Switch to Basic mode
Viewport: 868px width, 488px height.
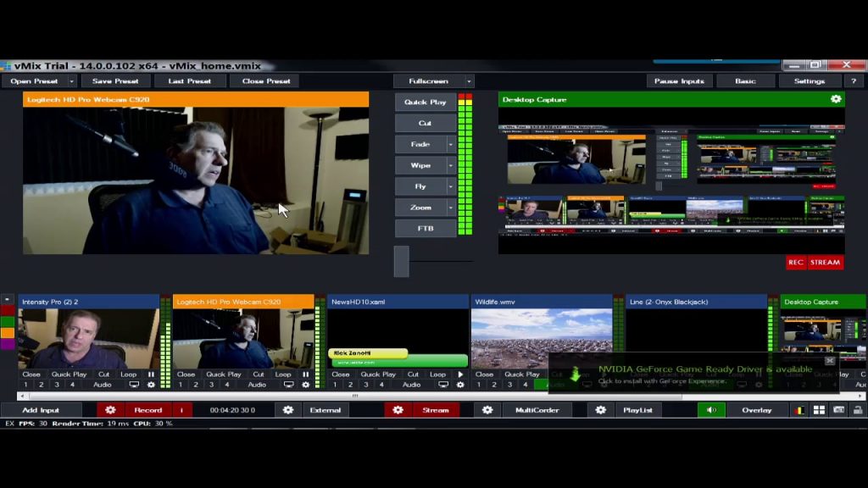(745, 80)
